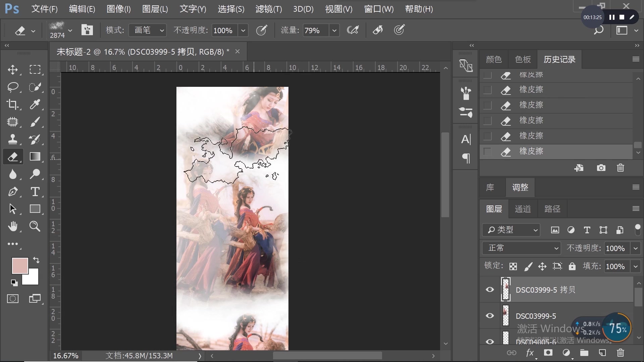644x362 pixels.
Task: Expand the blend mode 正常 dropdown
Action: (522, 248)
